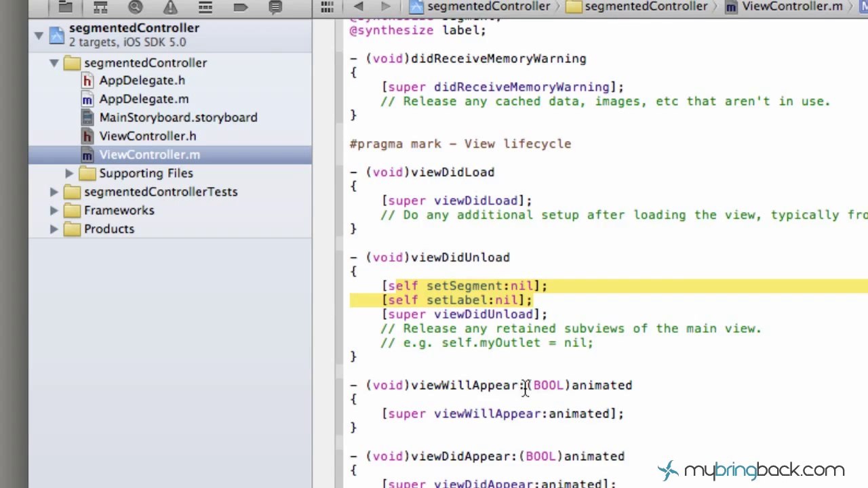
Task: Click [super didReceiveMemoryWarning] call
Action: 502,87
